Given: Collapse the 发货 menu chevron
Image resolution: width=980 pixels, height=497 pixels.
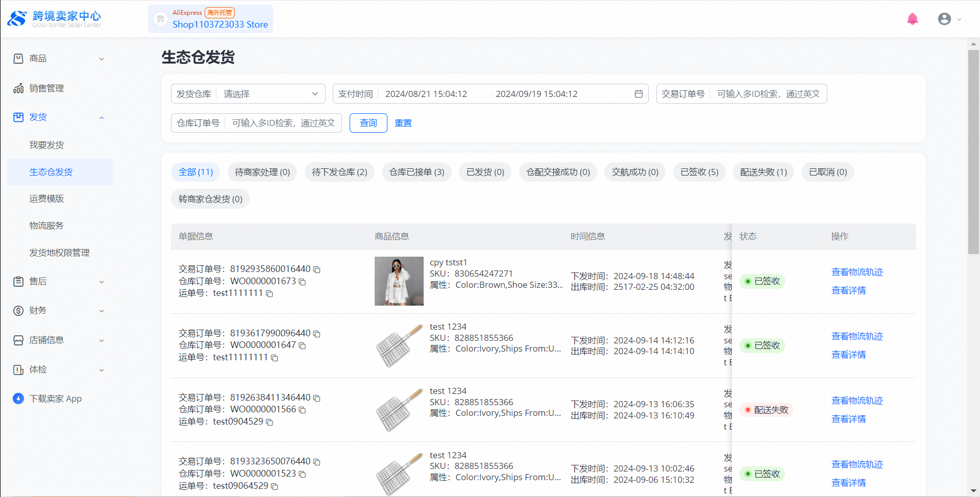Looking at the screenshot, I should tap(102, 118).
